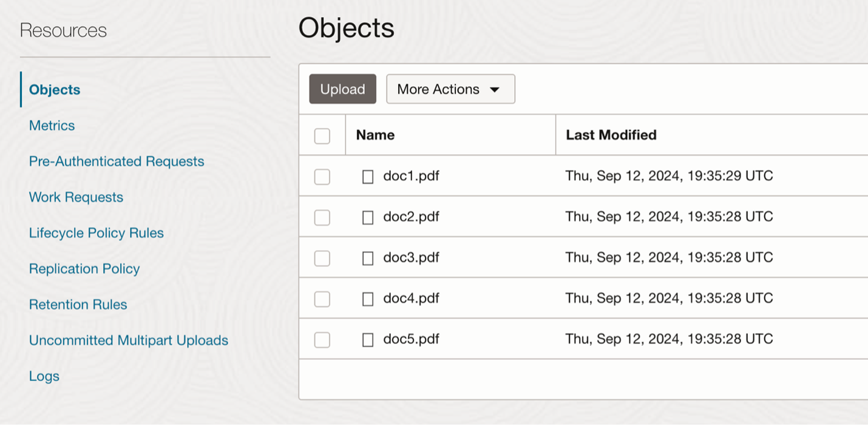The height and width of the screenshot is (426, 868).
Task: View Lifecycle Policy Rules
Action: tap(97, 233)
